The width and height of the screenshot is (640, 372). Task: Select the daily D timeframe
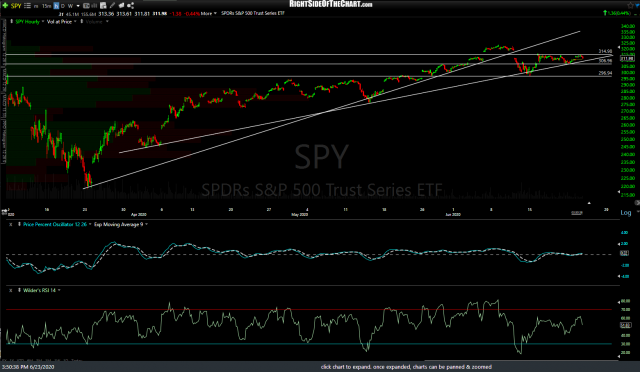[x=63, y=6]
